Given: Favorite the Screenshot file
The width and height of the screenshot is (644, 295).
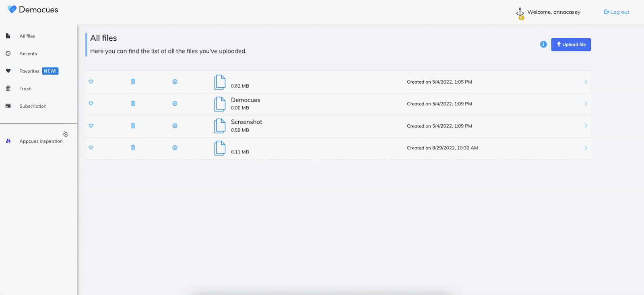Looking at the screenshot, I should (x=91, y=126).
